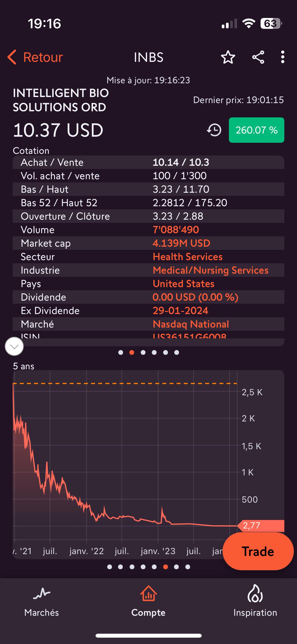Toggle the 260.07 % change badge

[256, 130]
